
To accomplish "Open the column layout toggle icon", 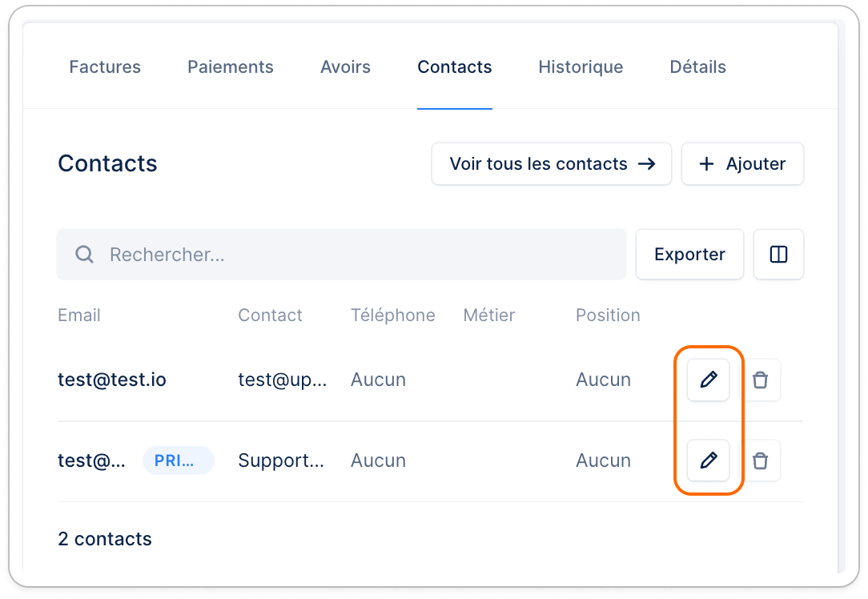I will click(778, 255).
